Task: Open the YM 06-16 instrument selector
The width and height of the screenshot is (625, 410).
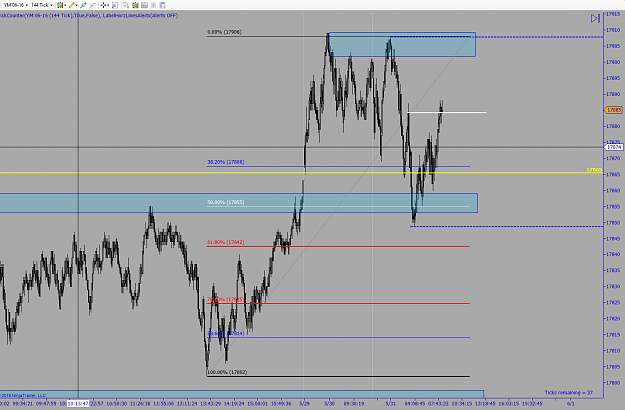Action: (16, 5)
